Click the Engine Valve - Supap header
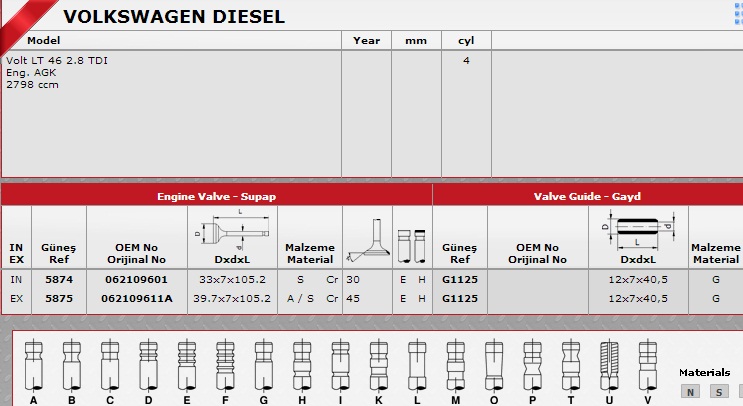The width and height of the screenshot is (743, 406). [217, 196]
